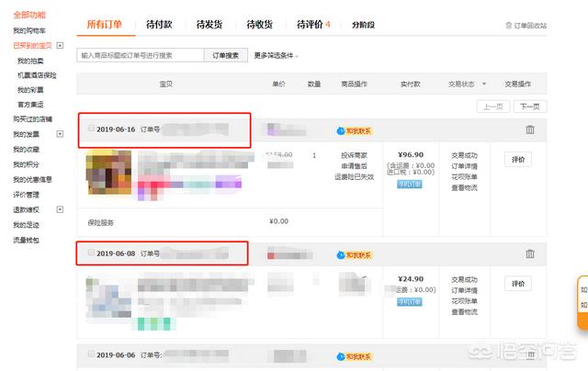Open 官方集运 in the sidebar
The width and height of the screenshot is (588, 371).
tap(30, 105)
